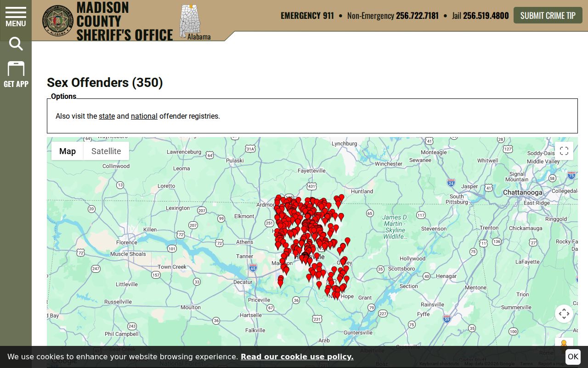
Task: Open map camera controls button
Action: click(564, 314)
